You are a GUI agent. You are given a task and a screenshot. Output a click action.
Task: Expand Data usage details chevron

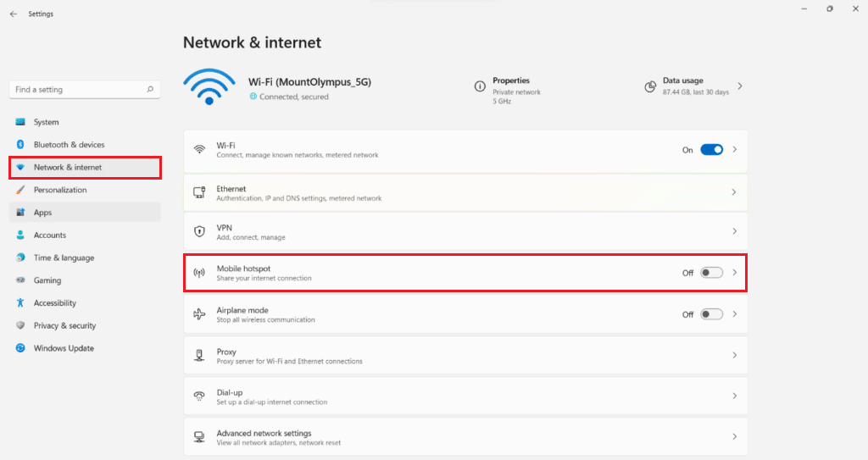tap(740, 86)
